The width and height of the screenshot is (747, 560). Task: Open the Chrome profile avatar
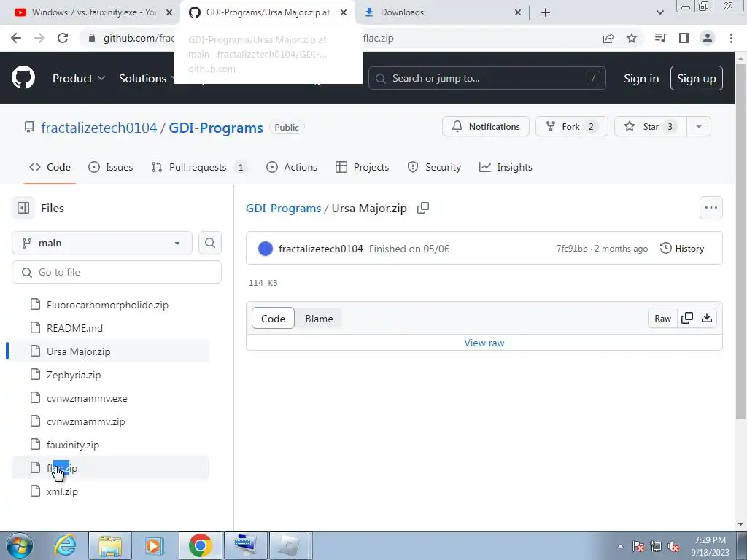[x=708, y=38]
